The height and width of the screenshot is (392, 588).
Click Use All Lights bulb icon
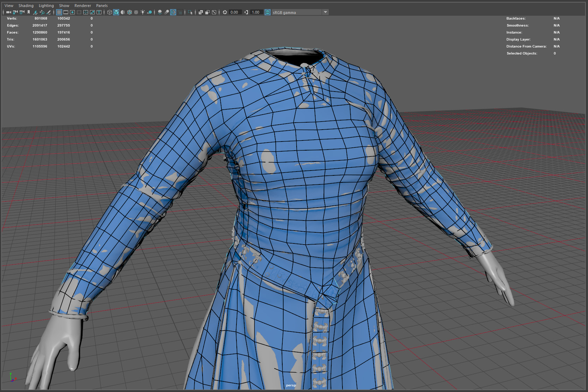(143, 12)
